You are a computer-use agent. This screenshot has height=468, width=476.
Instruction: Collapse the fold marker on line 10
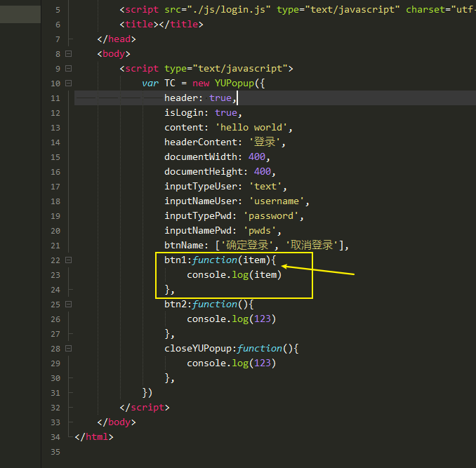coord(69,83)
